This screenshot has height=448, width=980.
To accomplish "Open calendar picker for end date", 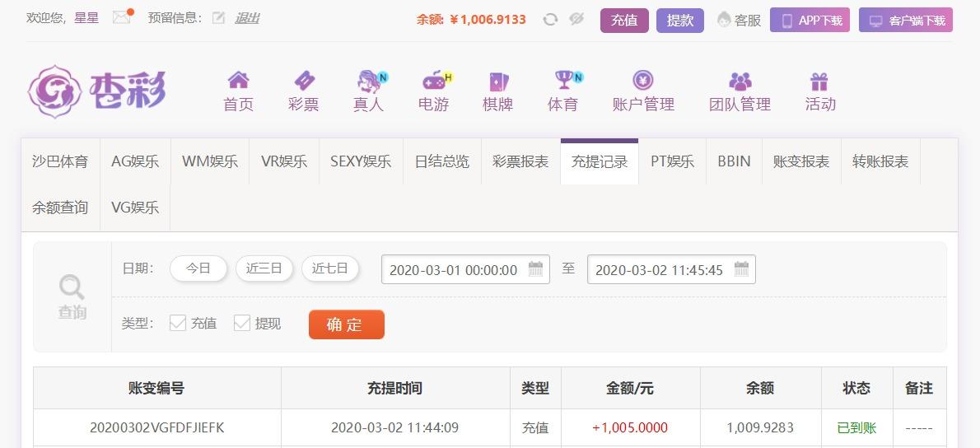I will pos(741,269).
